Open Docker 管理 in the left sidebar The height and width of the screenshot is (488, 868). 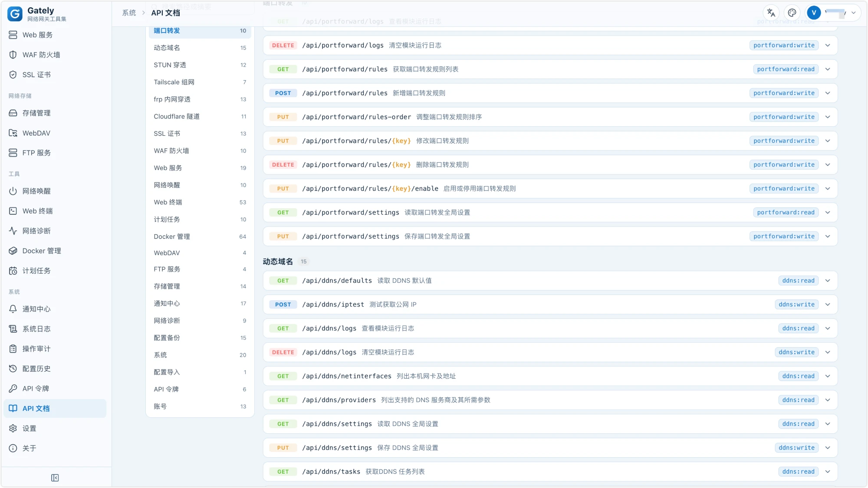[55, 251]
